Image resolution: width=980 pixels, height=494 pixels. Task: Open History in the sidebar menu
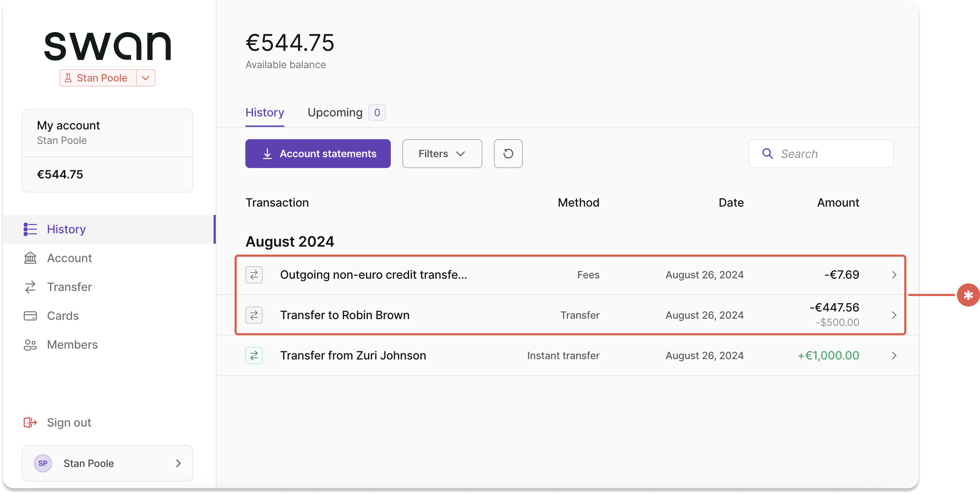coord(66,229)
